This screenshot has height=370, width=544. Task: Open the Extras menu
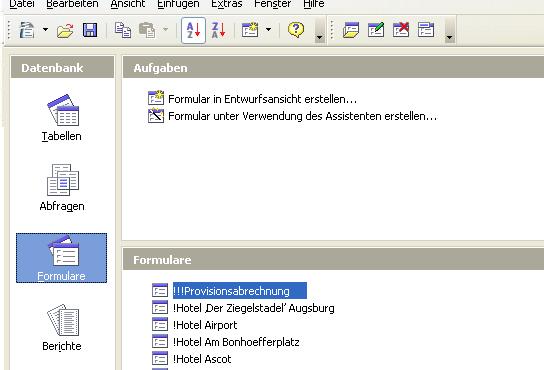tap(227, 4)
